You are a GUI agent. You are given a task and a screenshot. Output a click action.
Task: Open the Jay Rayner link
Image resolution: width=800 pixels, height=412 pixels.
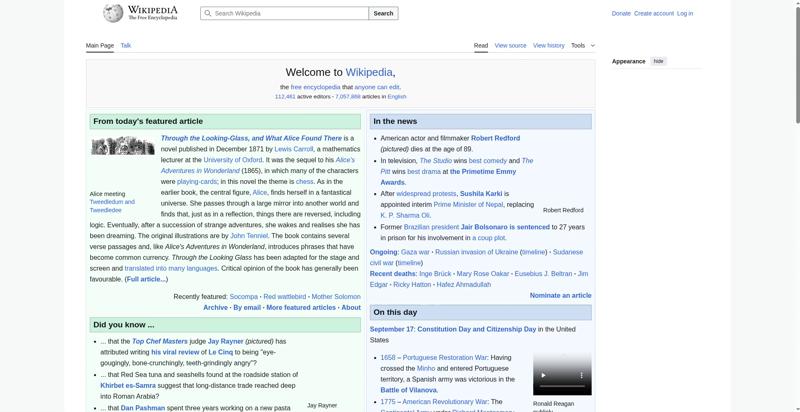click(x=226, y=341)
